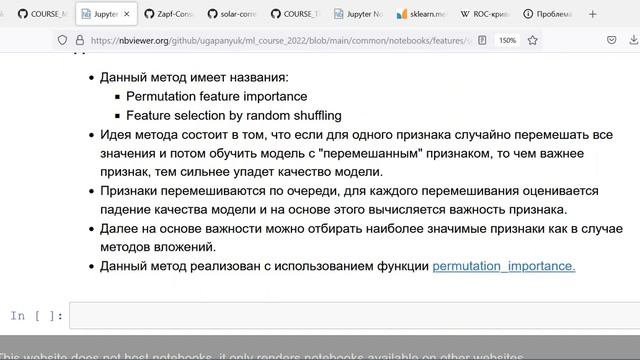The image size is (640, 360).
Task: Click the text 'Данный метод имеет названия:'
Action: tap(194, 77)
